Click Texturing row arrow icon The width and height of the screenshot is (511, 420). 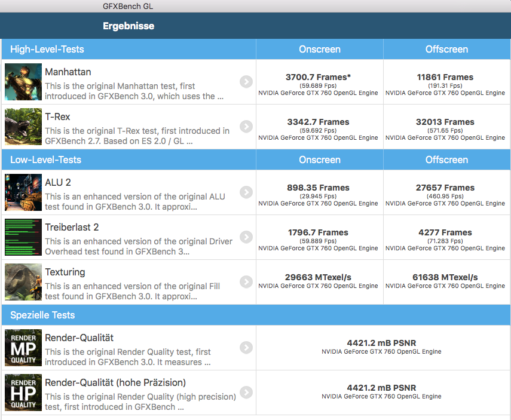coord(246,282)
